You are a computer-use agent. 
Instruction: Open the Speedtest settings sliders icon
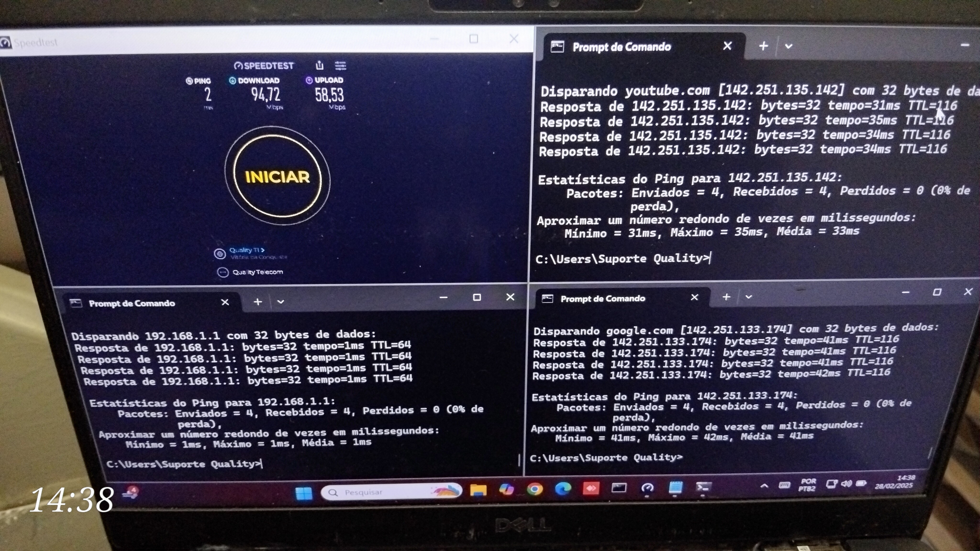pos(340,66)
